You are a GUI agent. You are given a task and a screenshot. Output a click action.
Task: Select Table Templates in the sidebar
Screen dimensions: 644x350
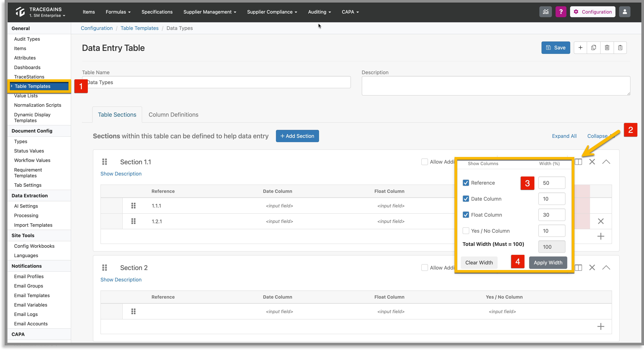click(39, 86)
